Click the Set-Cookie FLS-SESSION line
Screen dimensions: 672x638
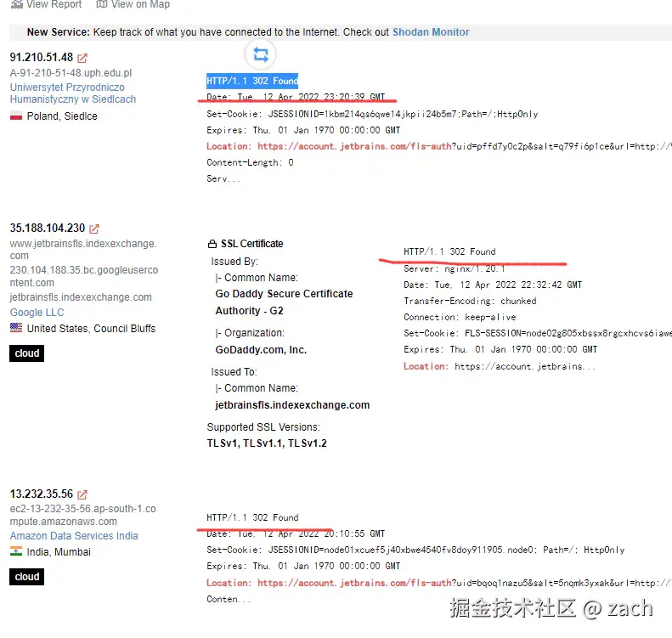tap(538, 333)
